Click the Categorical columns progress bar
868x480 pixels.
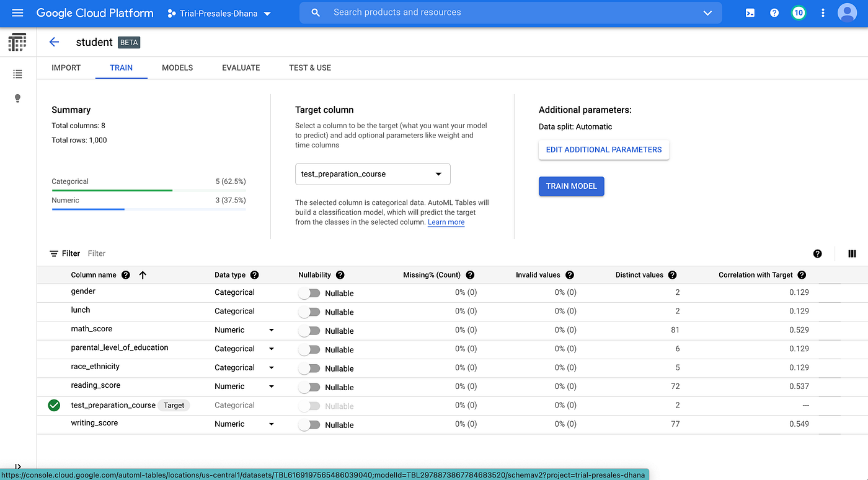tap(112, 189)
